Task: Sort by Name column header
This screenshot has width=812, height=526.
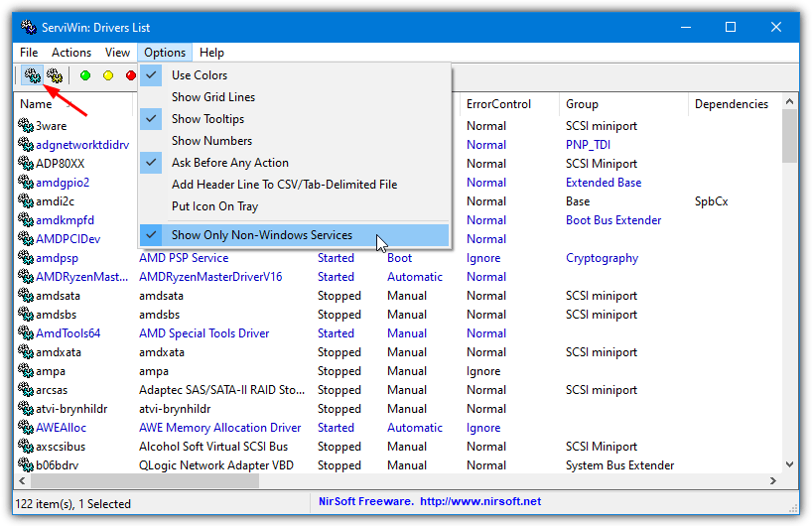Action: (73, 104)
